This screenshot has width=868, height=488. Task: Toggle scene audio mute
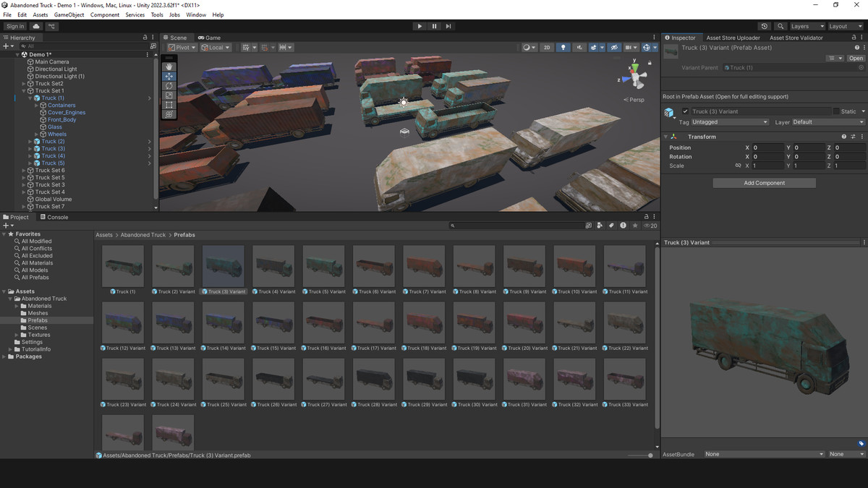579,48
